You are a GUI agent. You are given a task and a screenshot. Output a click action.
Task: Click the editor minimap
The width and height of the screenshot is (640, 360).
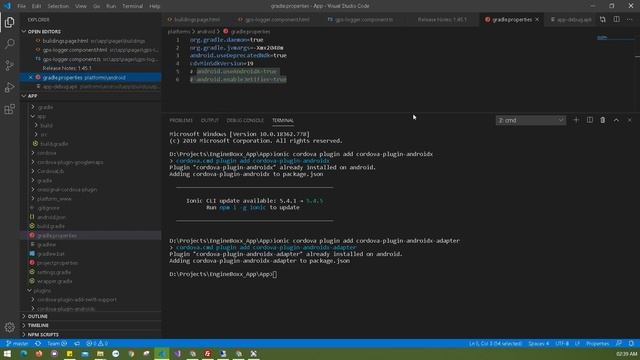[x=615, y=38]
